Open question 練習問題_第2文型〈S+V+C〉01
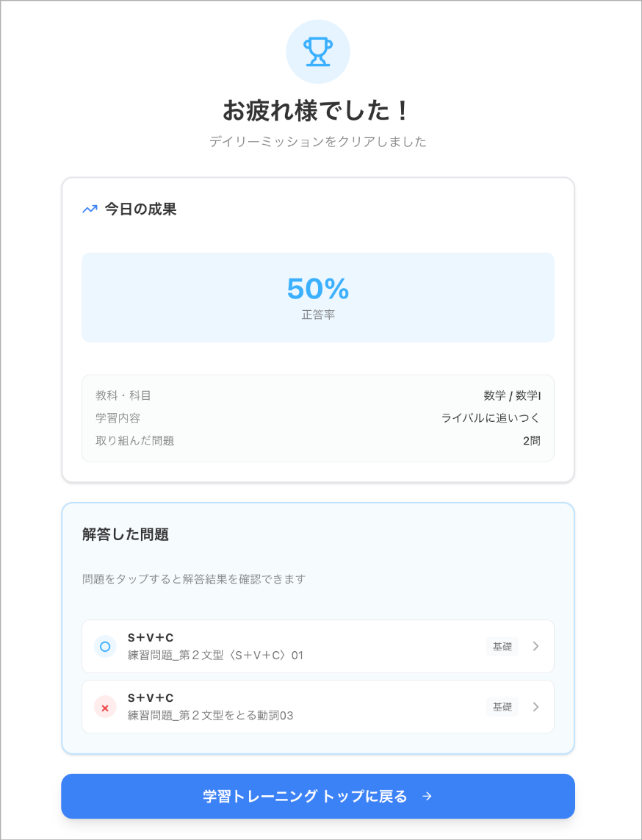The width and height of the screenshot is (642, 840). (x=318, y=647)
